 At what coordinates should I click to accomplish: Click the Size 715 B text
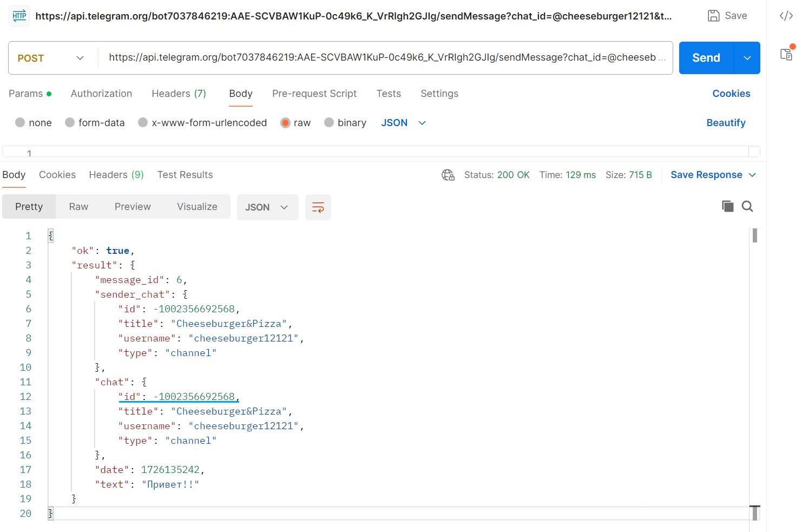tap(629, 175)
